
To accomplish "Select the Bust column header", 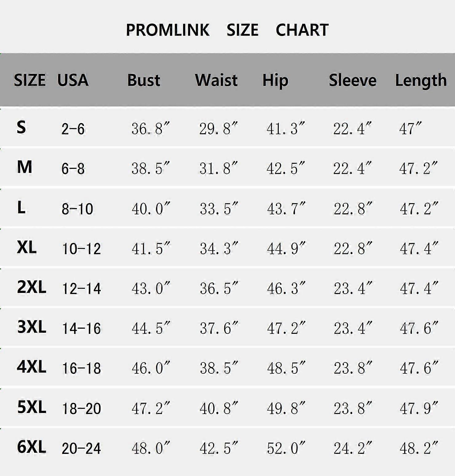I will [x=144, y=80].
